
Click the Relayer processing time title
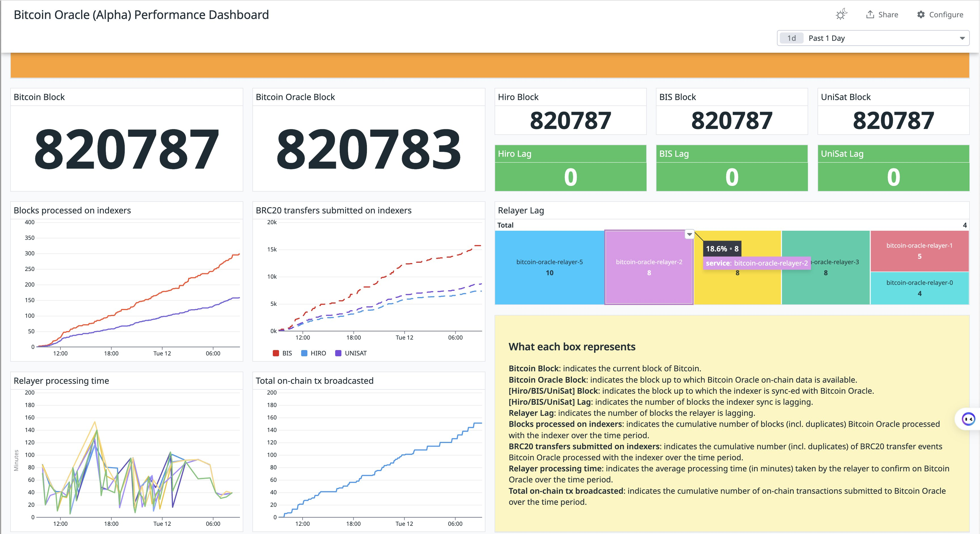61,381
